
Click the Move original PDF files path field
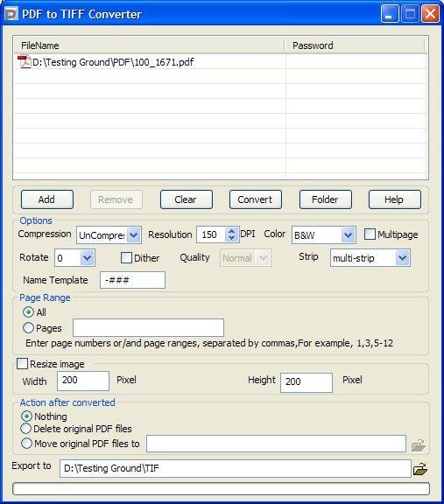(x=276, y=444)
